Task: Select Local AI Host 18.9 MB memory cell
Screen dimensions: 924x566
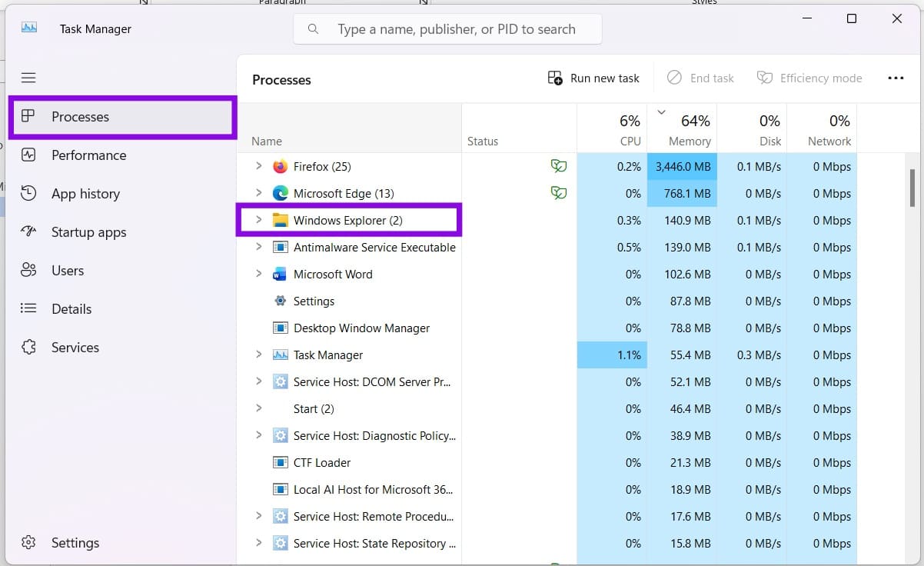Action: click(x=682, y=489)
